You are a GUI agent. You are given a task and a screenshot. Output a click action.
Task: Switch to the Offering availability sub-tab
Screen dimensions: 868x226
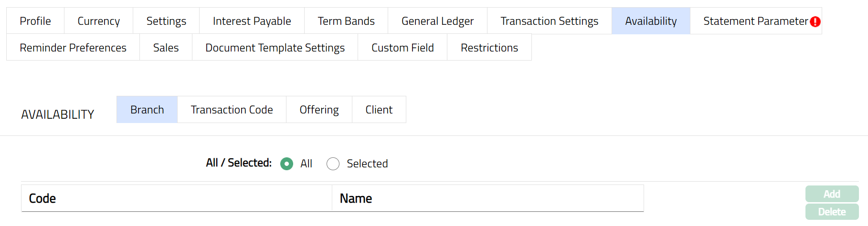pos(319,110)
